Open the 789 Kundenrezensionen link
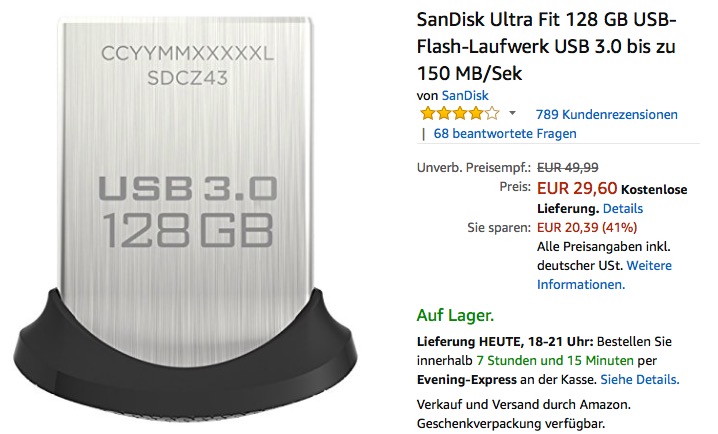Image resolution: width=718 pixels, height=434 pixels. tap(606, 114)
